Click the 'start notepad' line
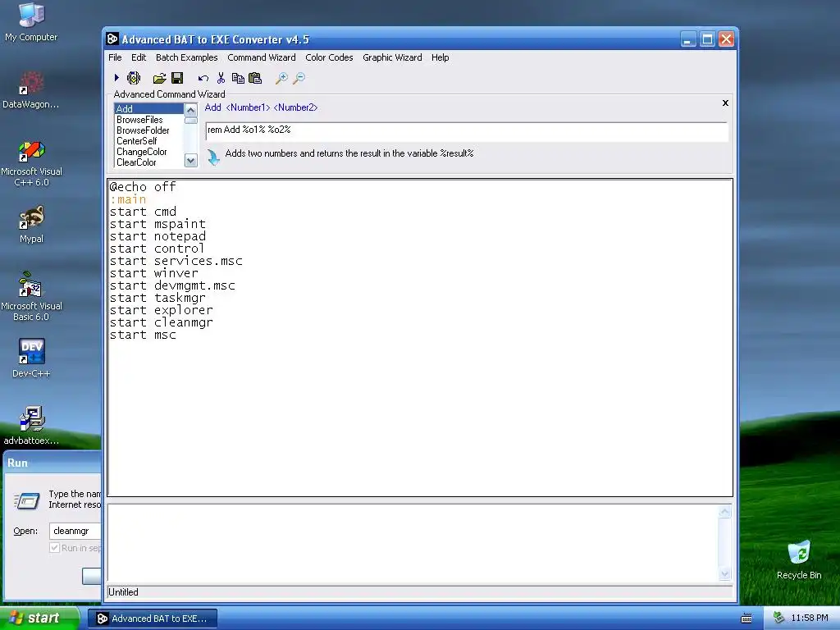This screenshot has height=630, width=840. pyautogui.click(x=157, y=236)
